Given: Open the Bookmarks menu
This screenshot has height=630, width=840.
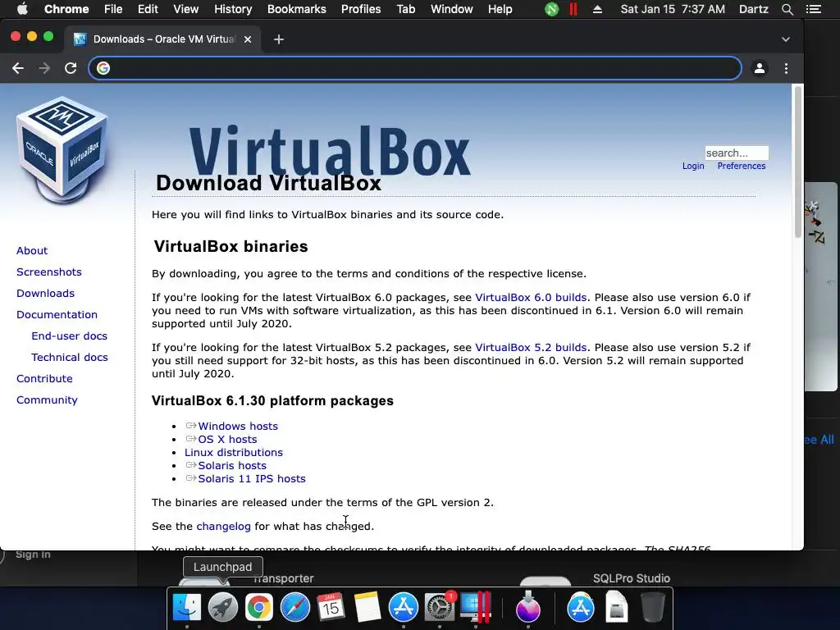Looking at the screenshot, I should pos(296,9).
